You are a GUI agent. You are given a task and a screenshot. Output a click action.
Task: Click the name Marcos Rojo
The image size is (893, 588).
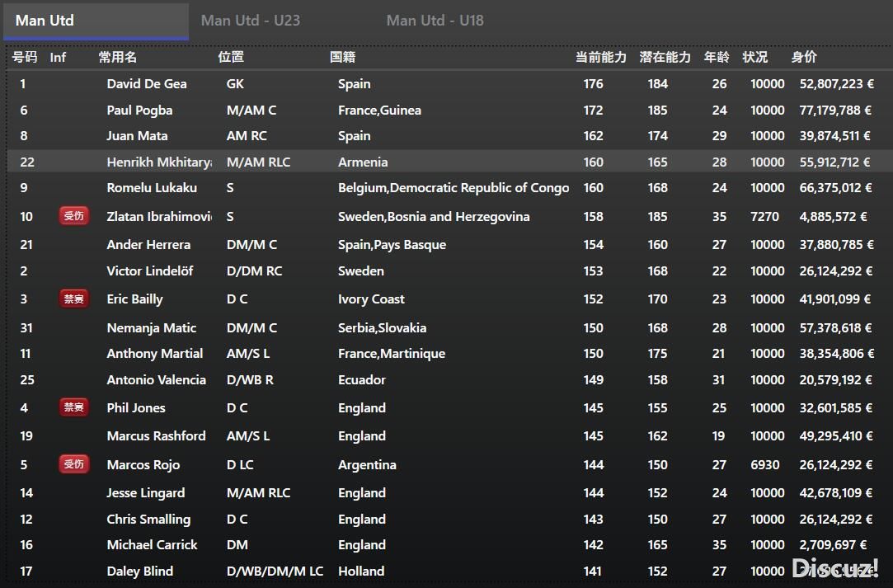[x=143, y=464]
